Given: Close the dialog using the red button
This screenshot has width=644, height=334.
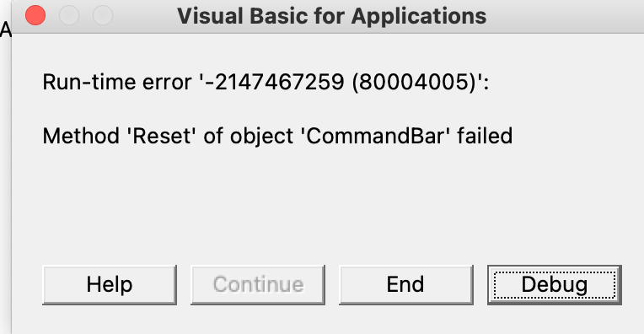Looking at the screenshot, I should click(35, 16).
